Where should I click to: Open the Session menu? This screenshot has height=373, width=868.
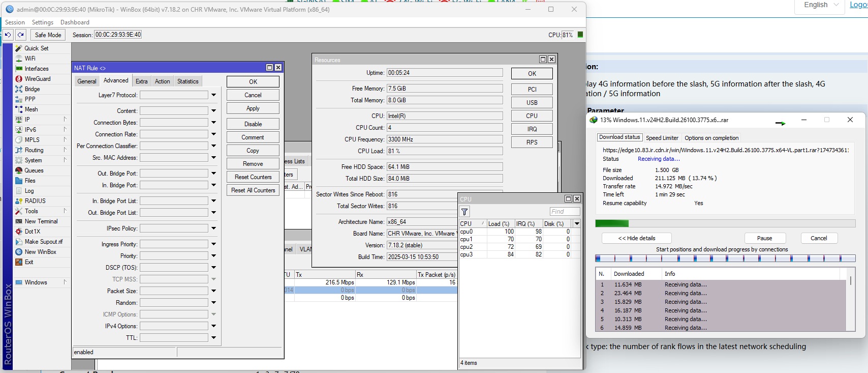pyautogui.click(x=15, y=22)
